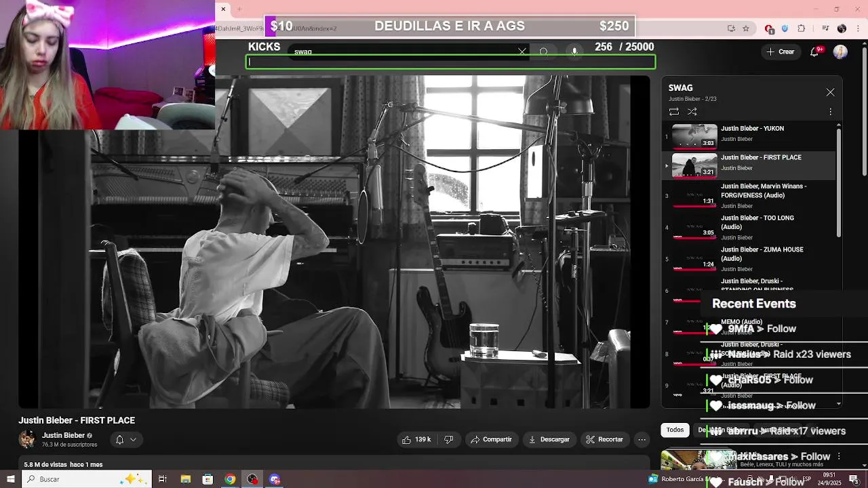Click the search magnifier button
The image size is (868, 488).
pyautogui.click(x=544, y=52)
